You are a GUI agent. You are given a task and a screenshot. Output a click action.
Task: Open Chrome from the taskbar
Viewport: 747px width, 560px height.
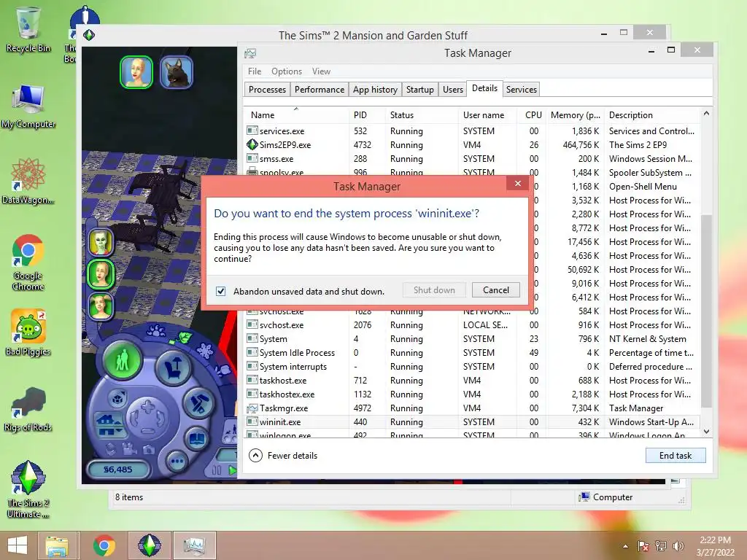tap(104, 545)
